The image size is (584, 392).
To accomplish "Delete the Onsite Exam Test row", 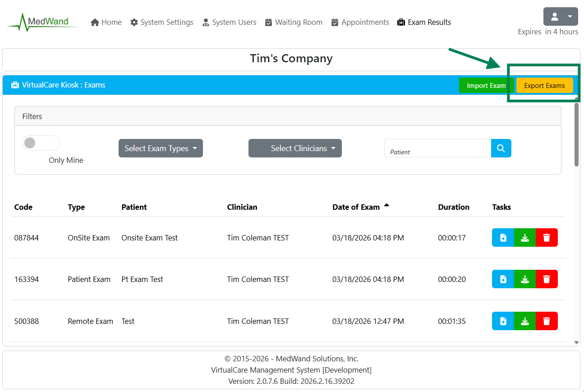I will tap(547, 238).
